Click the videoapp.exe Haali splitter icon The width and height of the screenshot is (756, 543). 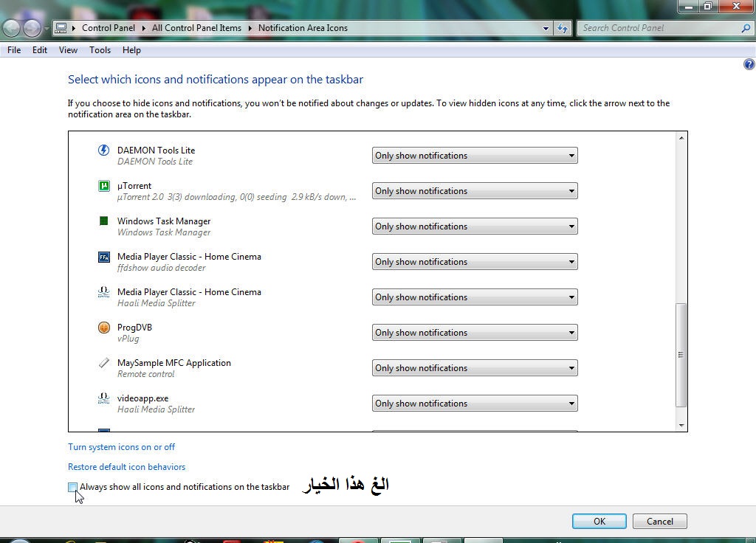[x=103, y=398]
